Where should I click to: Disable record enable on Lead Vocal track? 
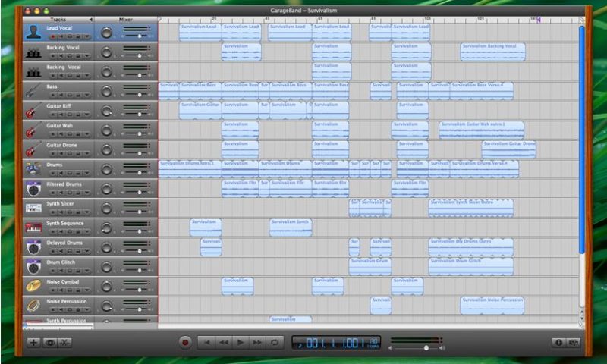(52, 36)
